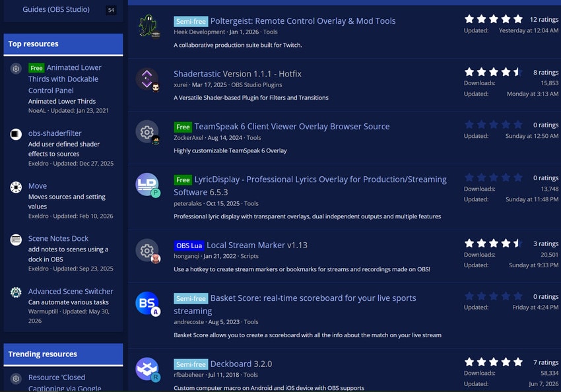Open the LyricDisplay LD icon
This screenshot has height=392, width=561.
click(x=147, y=184)
